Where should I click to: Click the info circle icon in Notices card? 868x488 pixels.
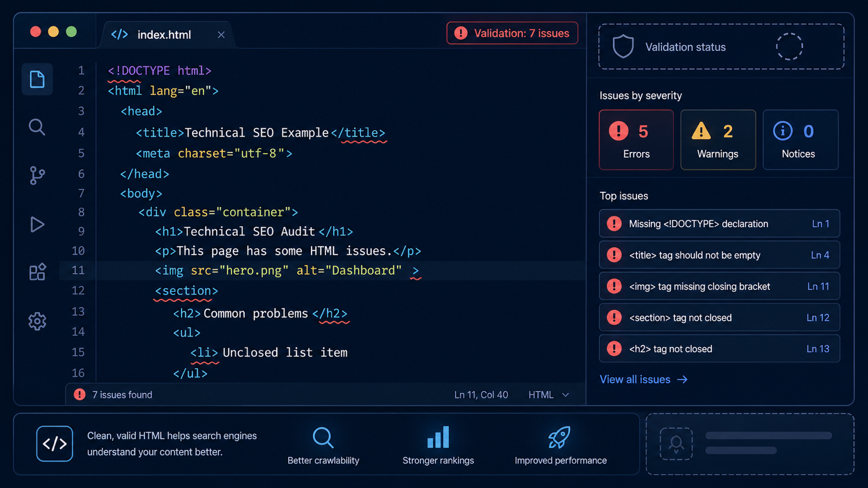(782, 131)
